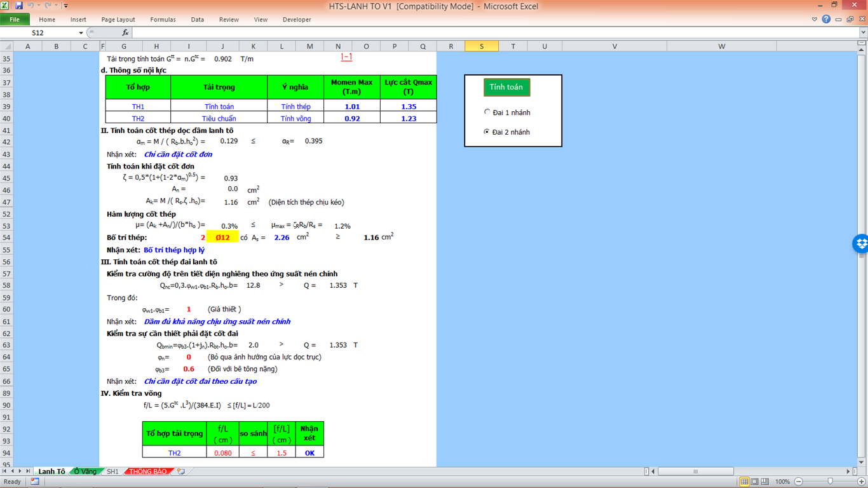The width and height of the screenshot is (868, 488).
Task: Select the Đai 2 nhánh radio option
Action: point(507,132)
